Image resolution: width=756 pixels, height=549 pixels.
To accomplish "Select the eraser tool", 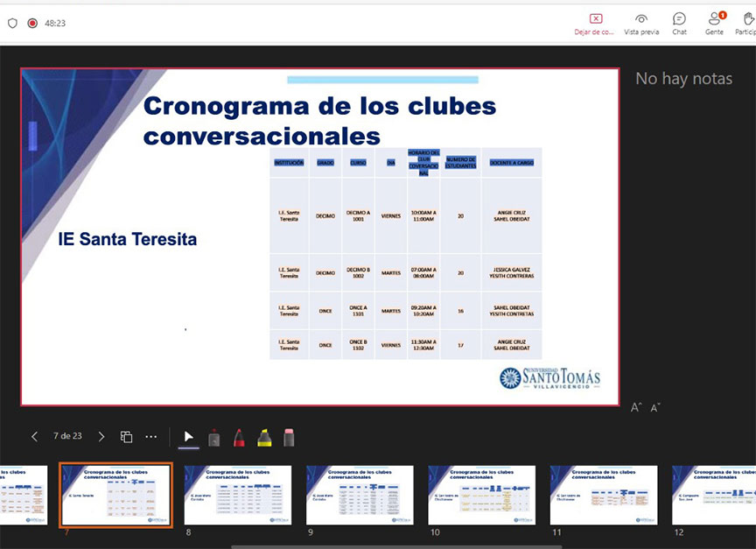I will [x=290, y=437].
